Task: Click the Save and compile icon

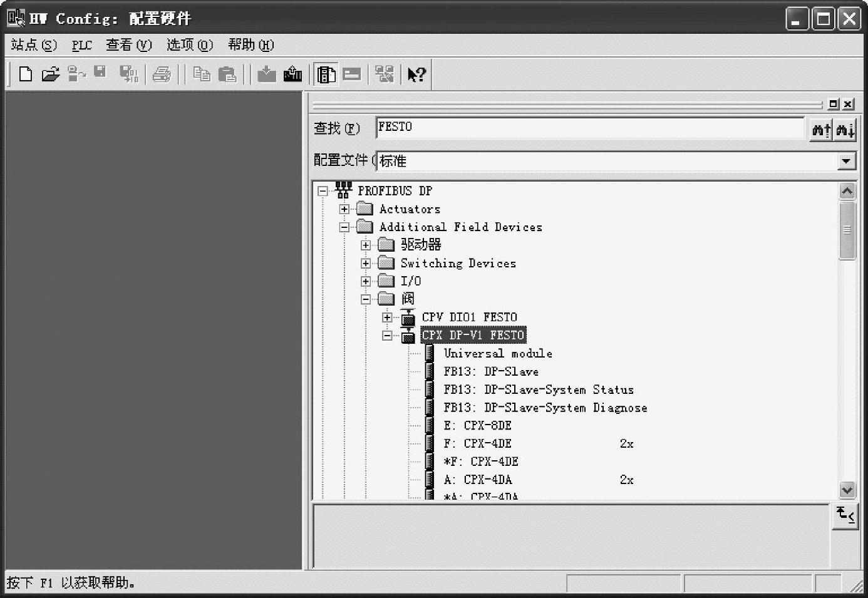Action: 129,74
